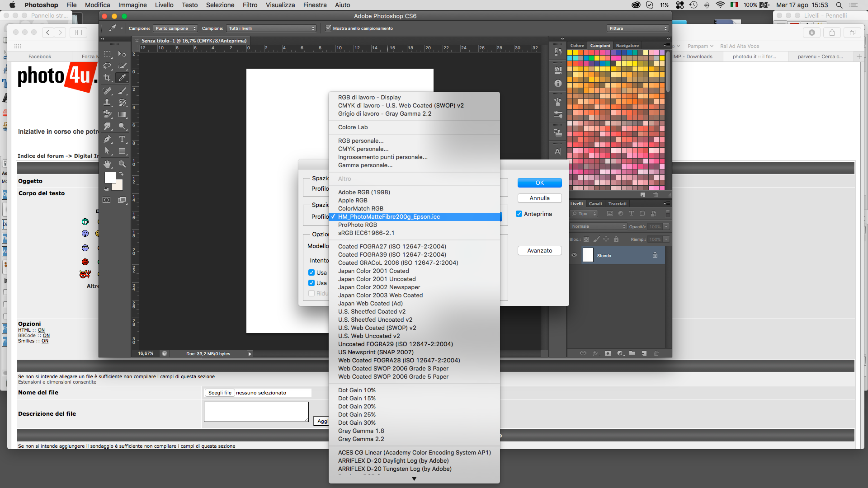The height and width of the screenshot is (488, 868).
Task: Toggle lock position icon in Livelli
Action: coord(606,239)
